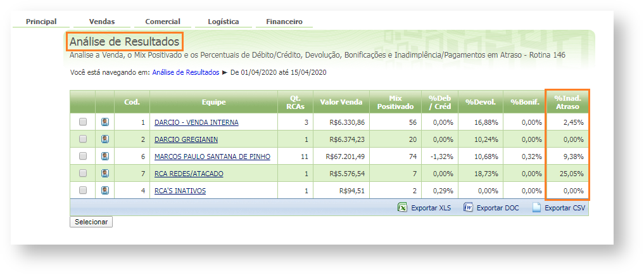
Task: Open the person icon for RCA REDES/ATACADO row
Action: click(105, 174)
